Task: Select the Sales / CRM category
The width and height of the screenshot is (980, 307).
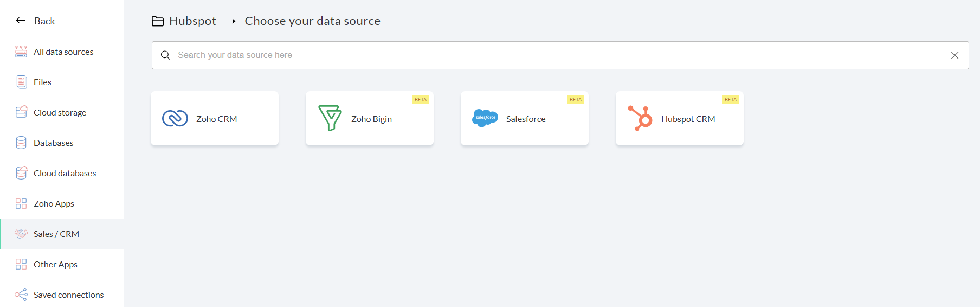Action: coord(56,234)
